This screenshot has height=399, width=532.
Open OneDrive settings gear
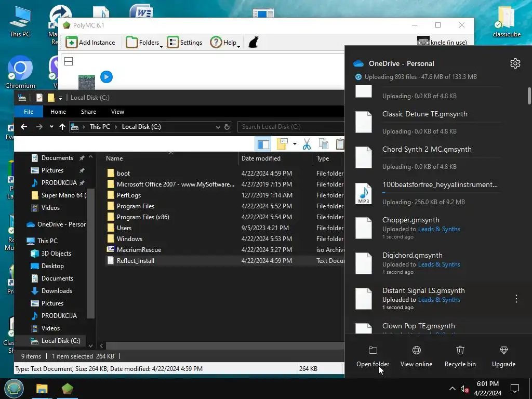click(515, 63)
